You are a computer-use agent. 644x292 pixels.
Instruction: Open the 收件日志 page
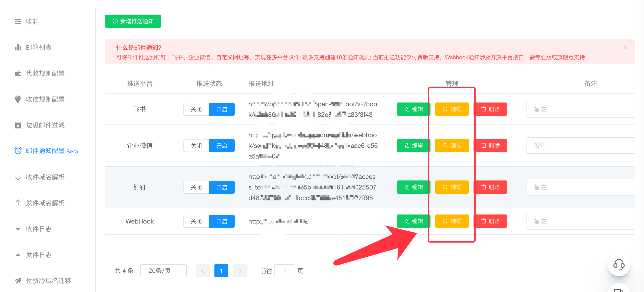pyautogui.click(x=33, y=229)
